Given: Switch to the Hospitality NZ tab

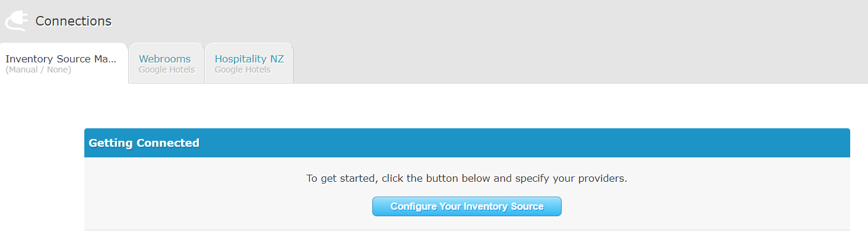Looking at the screenshot, I should tap(249, 64).
